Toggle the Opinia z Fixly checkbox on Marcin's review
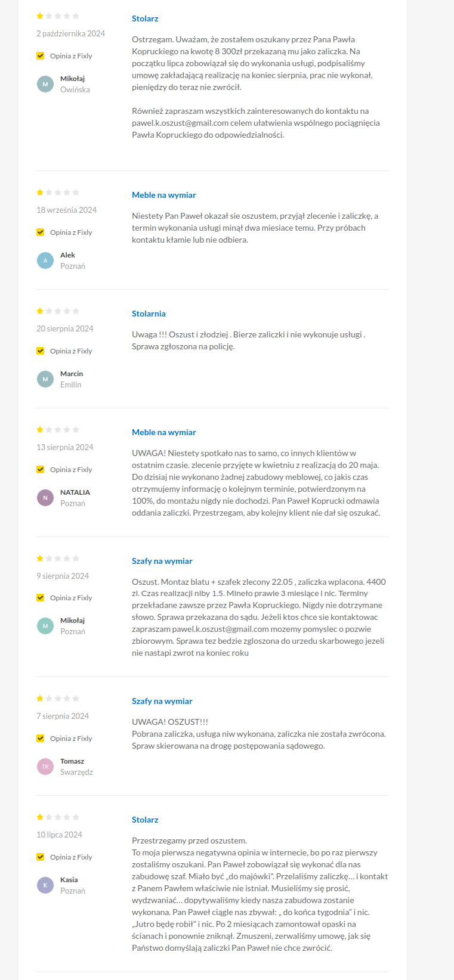454x980 pixels. click(41, 351)
